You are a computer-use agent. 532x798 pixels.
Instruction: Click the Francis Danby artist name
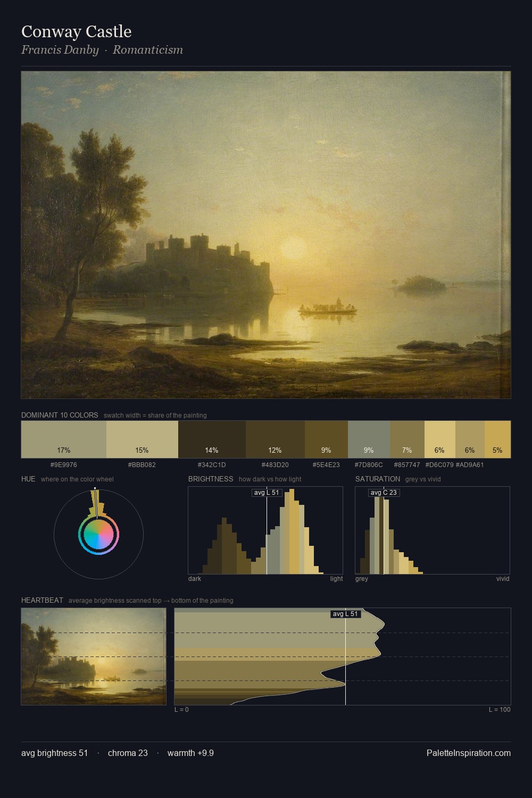pos(60,50)
